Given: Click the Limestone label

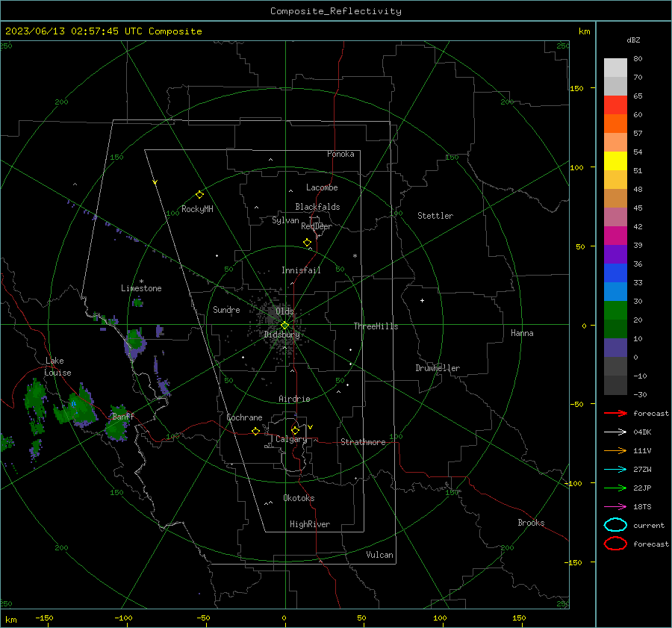Looking at the screenshot, I should tap(141, 288).
